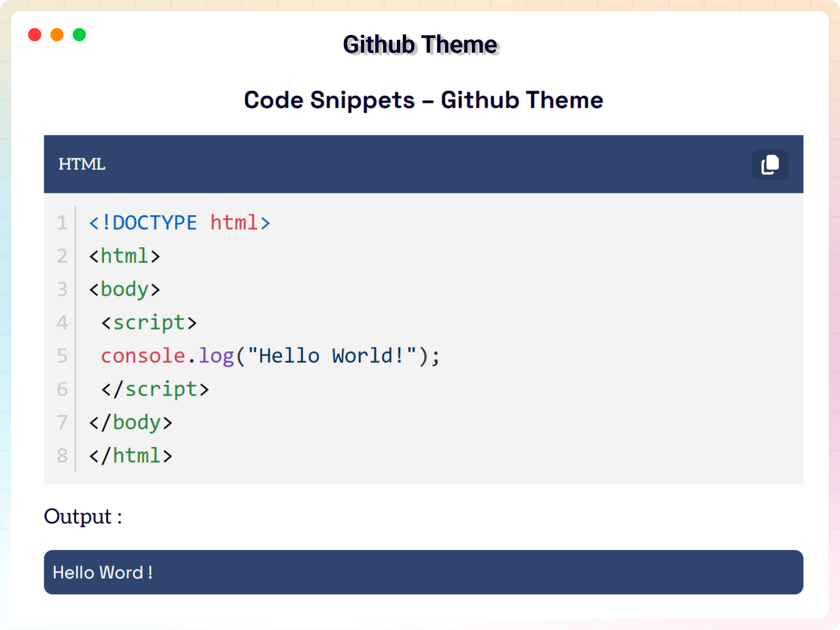Select the HTML label in the header
This screenshot has height=630, width=840.
(x=82, y=164)
